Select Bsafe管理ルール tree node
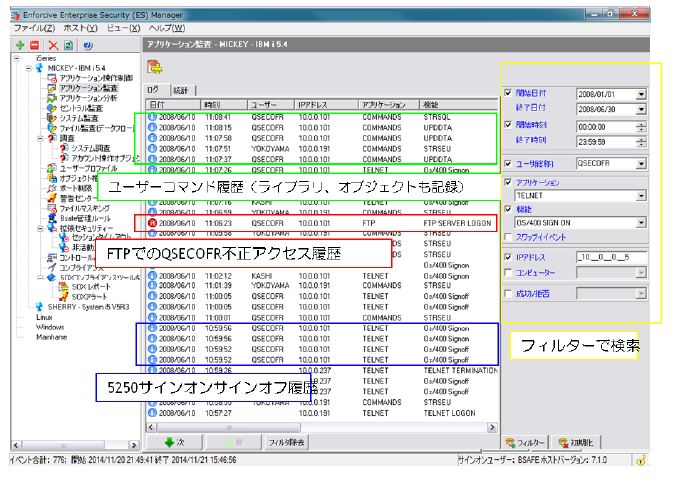Image resolution: width=674 pixels, height=481 pixels. pyautogui.click(x=85, y=218)
